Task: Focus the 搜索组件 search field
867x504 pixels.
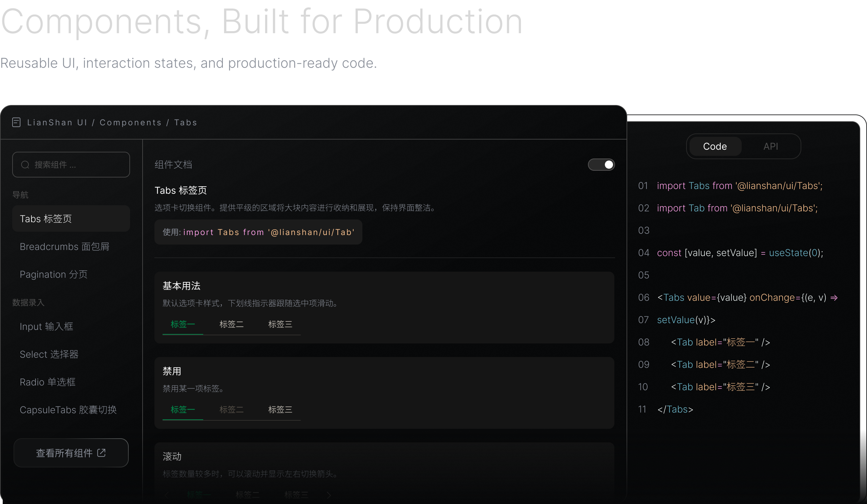Action: pos(71,165)
